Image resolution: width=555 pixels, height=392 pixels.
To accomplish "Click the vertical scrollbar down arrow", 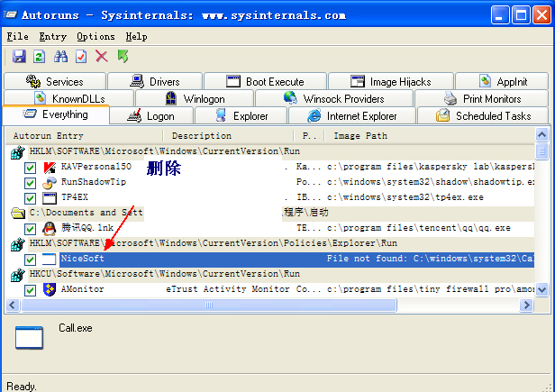I will click(x=542, y=289).
